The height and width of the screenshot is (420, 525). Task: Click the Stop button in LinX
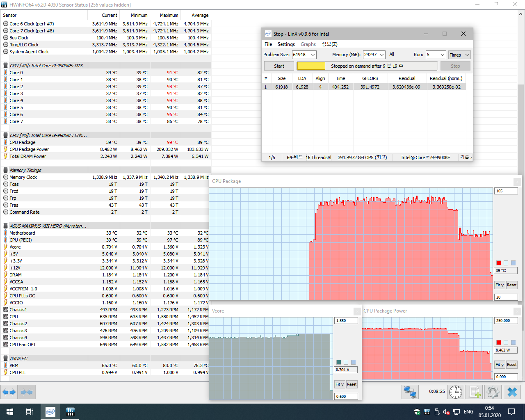(455, 66)
